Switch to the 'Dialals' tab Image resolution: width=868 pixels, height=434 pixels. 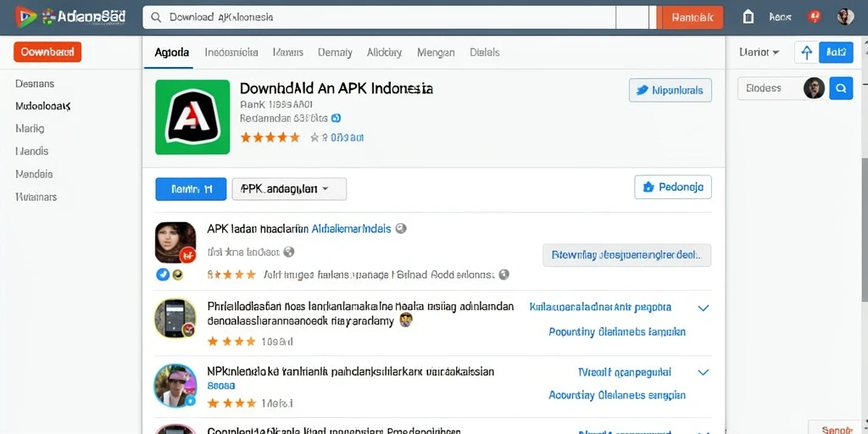tap(484, 53)
